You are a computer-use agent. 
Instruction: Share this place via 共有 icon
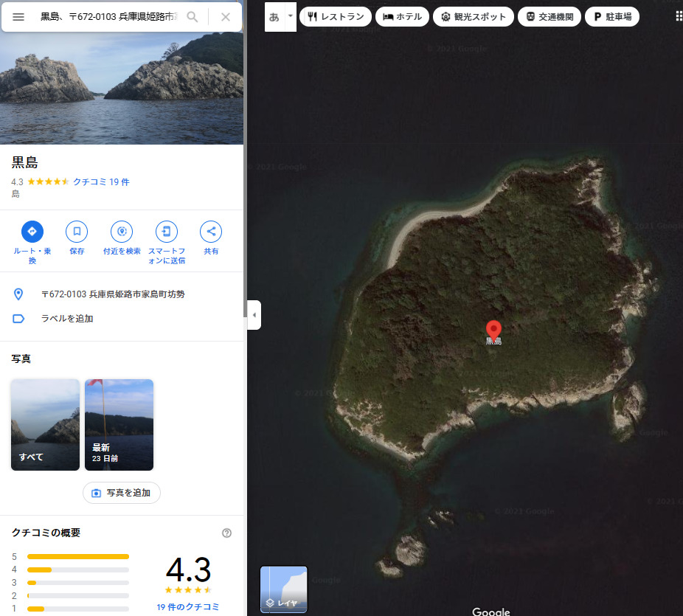coord(211,232)
